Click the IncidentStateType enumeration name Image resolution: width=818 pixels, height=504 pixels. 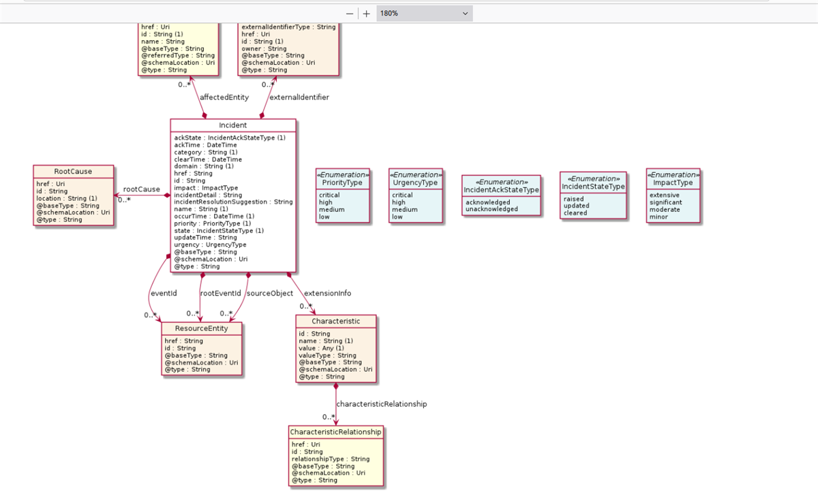pos(593,187)
